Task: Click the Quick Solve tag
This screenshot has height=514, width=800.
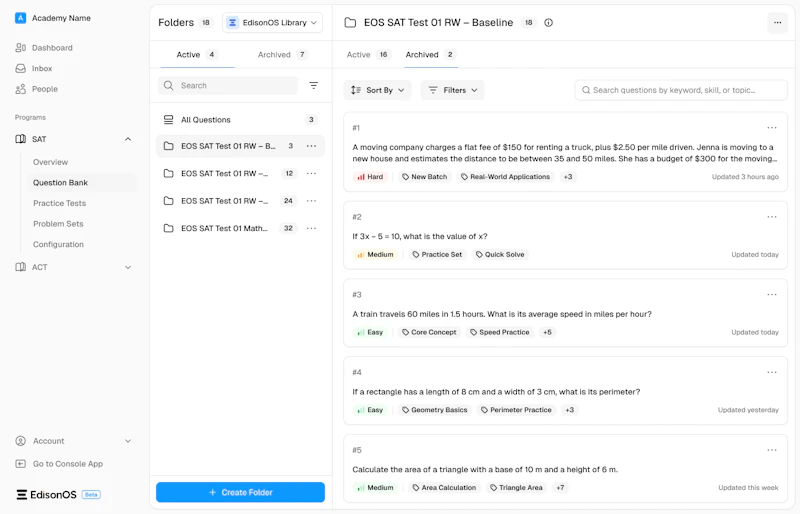Action: click(x=500, y=255)
